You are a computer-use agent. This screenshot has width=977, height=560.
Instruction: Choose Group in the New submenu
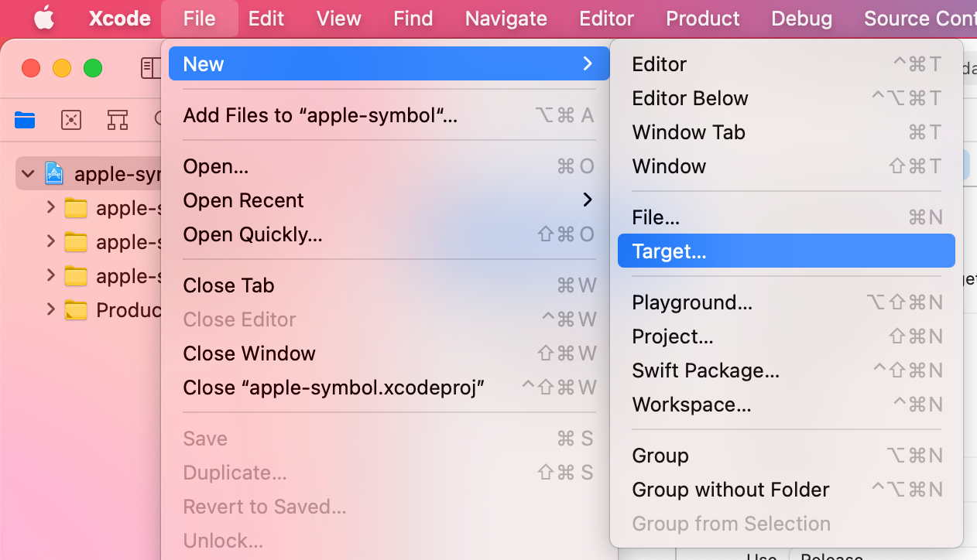point(787,456)
